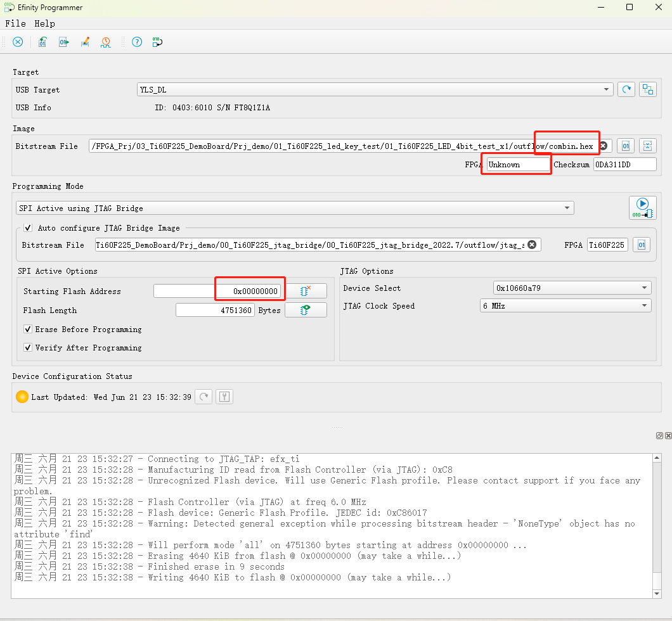Toggle Auto configure JTAG Bridge Image checkbox

(28, 227)
